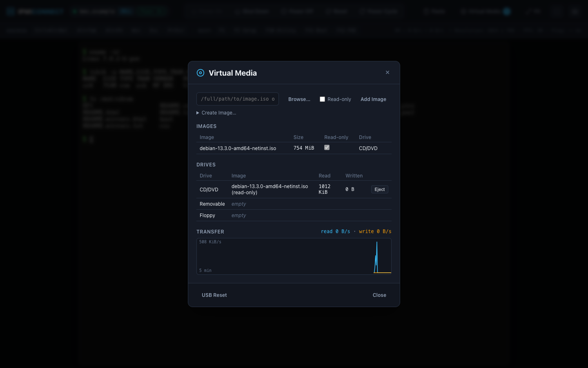The height and width of the screenshot is (368, 588).
Task: Select the "Removable" drive row
Action: pos(294,204)
